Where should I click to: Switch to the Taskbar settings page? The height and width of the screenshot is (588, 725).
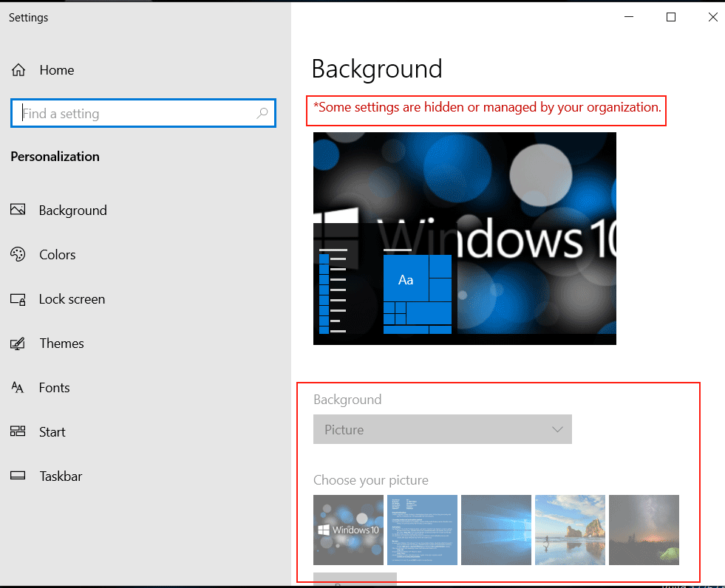click(61, 476)
